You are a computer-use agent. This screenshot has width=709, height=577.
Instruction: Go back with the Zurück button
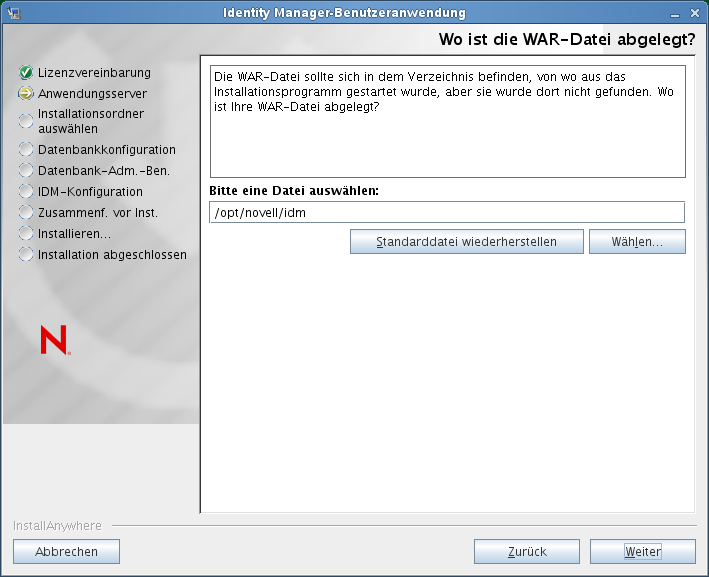click(527, 551)
